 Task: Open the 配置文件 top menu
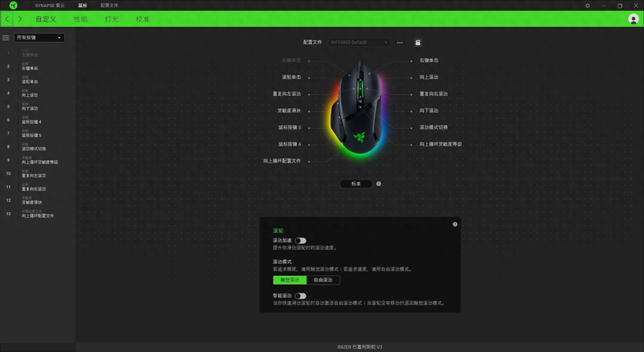point(109,5)
